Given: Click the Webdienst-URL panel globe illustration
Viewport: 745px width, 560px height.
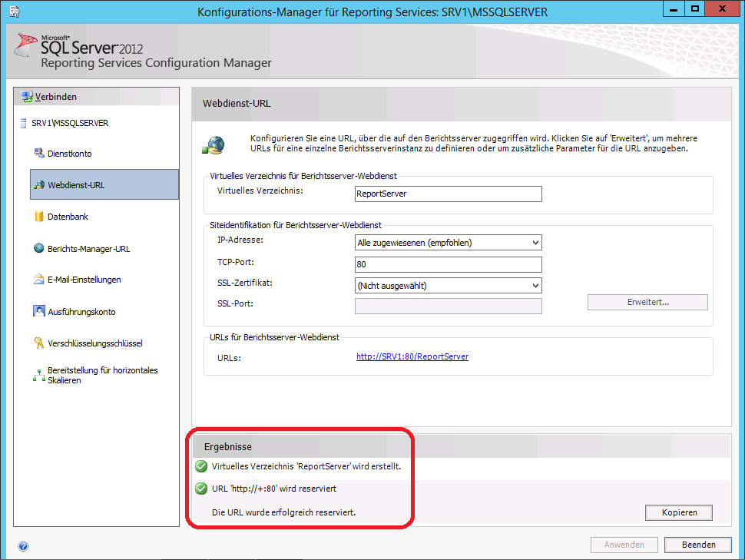Looking at the screenshot, I should (214, 144).
